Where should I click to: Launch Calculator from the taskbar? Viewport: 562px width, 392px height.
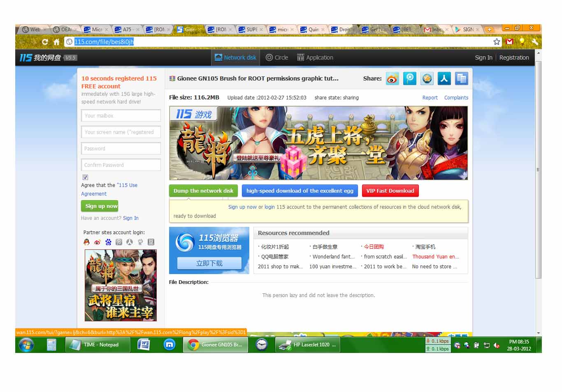coord(51,345)
